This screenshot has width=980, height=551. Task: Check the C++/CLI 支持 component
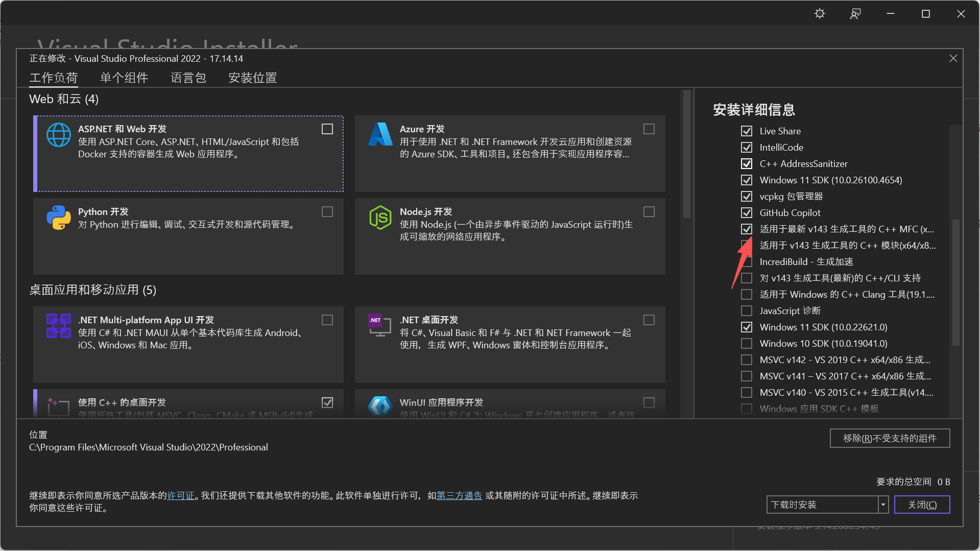[x=747, y=278]
